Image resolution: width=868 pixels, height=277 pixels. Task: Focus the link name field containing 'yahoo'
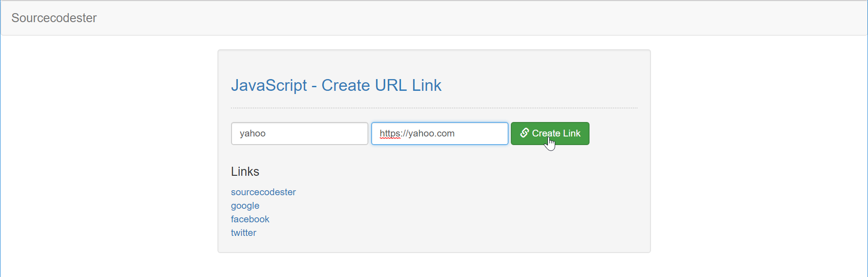pyautogui.click(x=299, y=134)
